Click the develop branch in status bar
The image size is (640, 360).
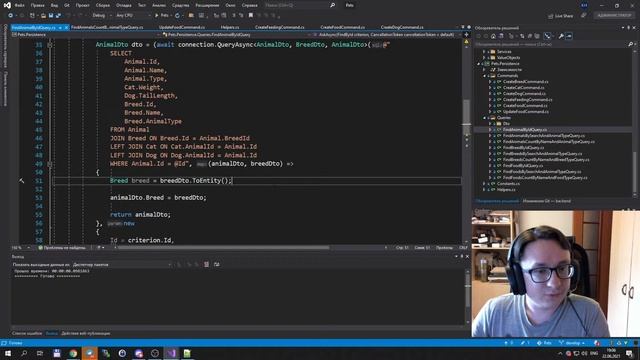[572, 343]
